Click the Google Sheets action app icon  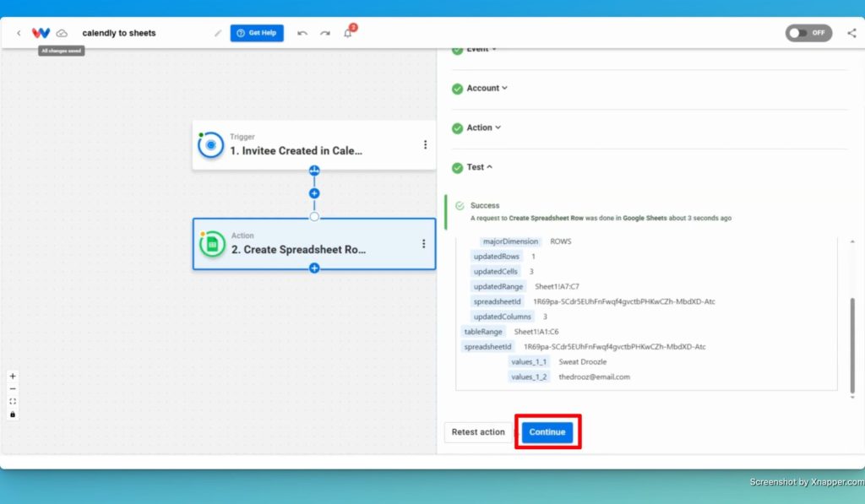(x=212, y=244)
